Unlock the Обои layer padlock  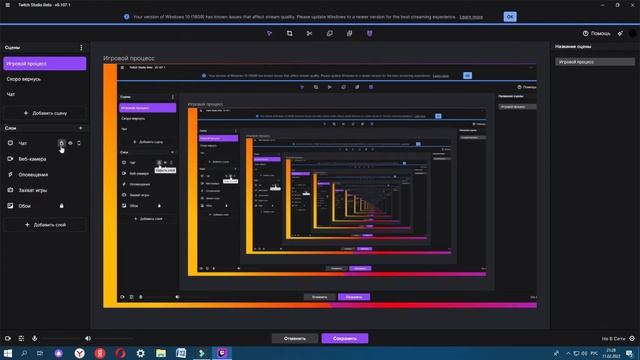[x=62, y=206]
